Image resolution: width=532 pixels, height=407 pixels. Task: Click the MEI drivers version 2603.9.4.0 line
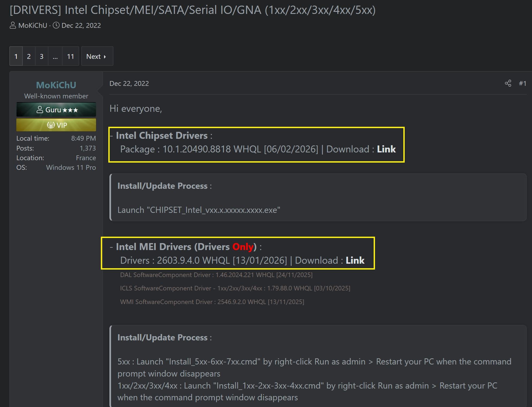pos(242,260)
